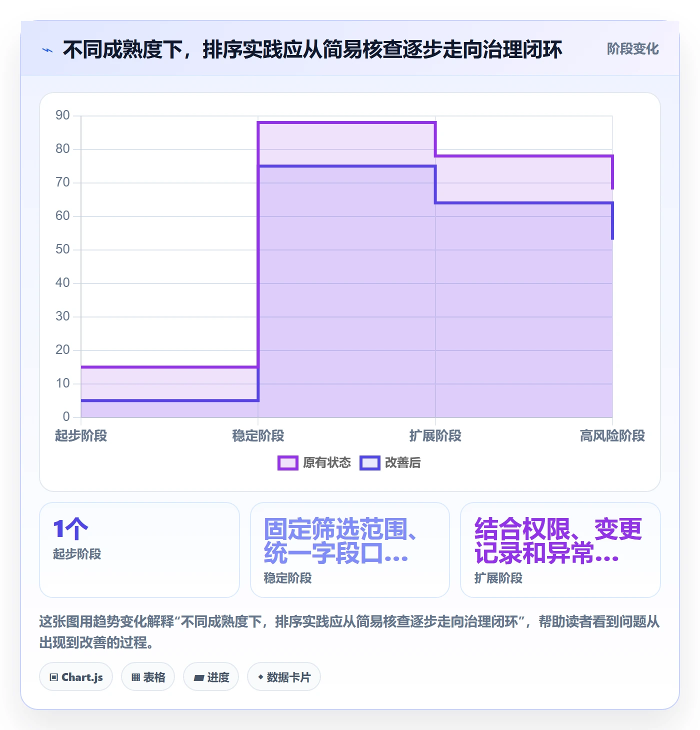Click the y-axis value 90

coord(62,115)
